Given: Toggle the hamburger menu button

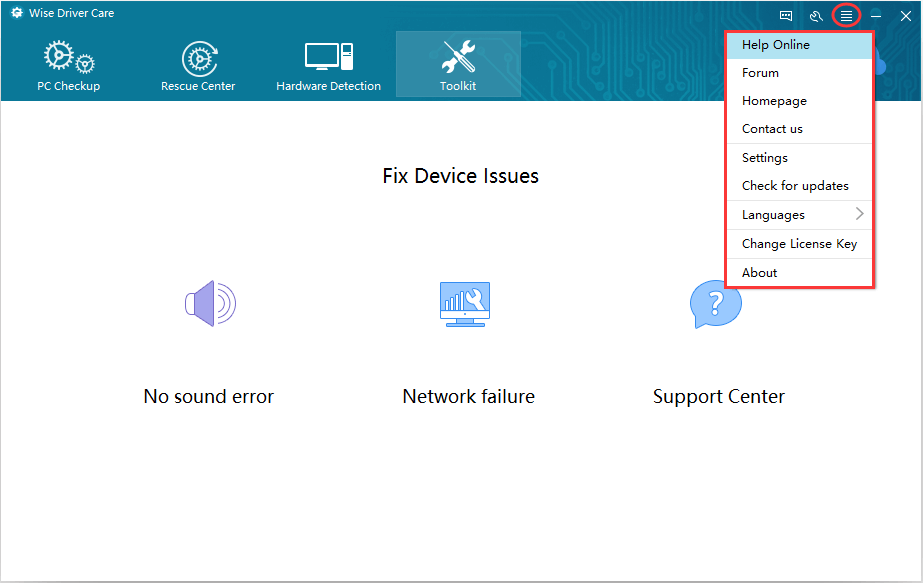Looking at the screenshot, I should click(x=846, y=16).
